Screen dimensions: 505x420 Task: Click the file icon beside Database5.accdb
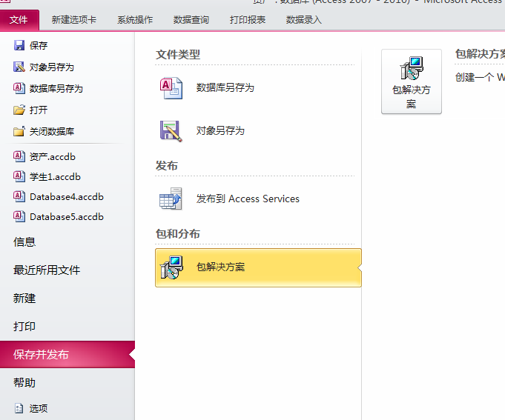click(x=19, y=217)
